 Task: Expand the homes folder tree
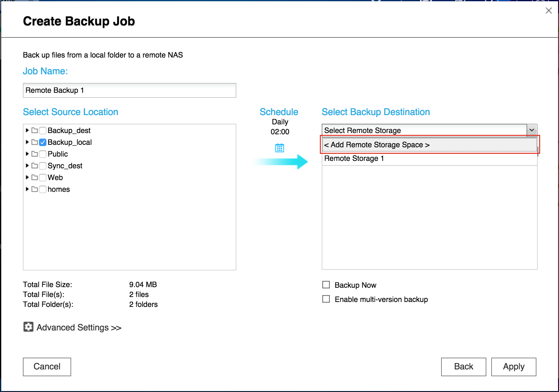pos(27,189)
